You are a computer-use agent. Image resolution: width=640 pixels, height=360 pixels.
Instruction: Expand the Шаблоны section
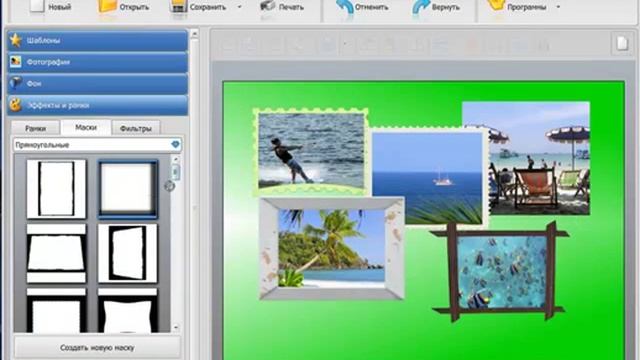tap(98, 40)
